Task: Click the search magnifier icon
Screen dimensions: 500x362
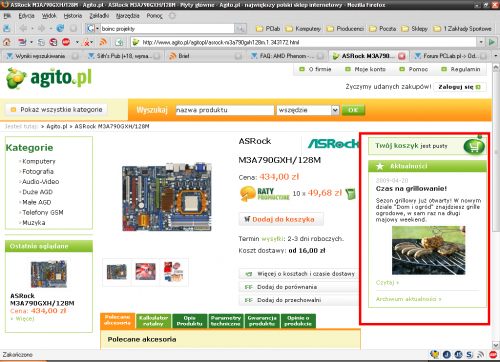Action: pos(240,29)
